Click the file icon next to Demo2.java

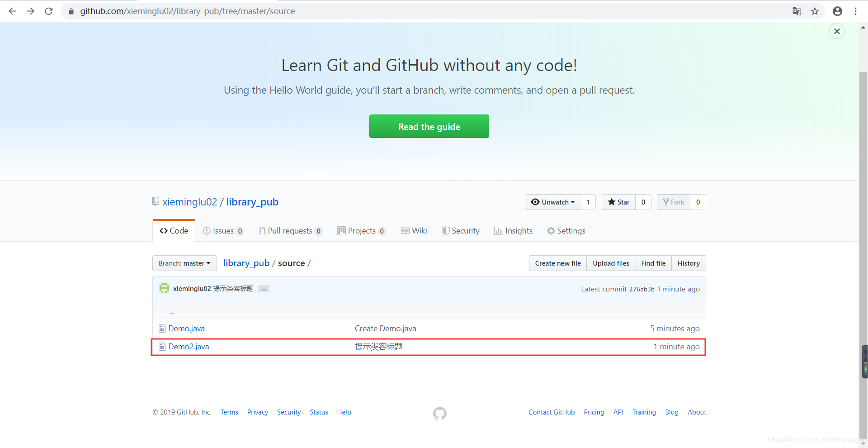coord(162,347)
